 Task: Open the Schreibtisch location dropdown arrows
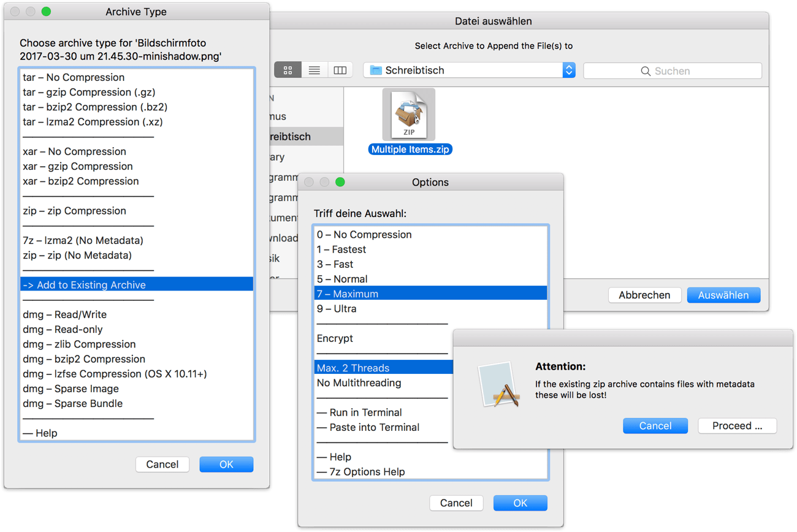tap(569, 70)
